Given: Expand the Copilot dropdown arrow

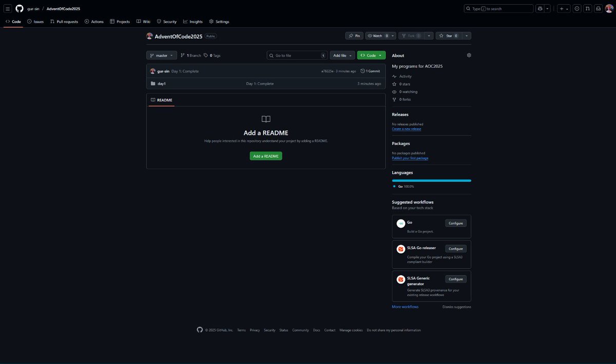Looking at the screenshot, I should 548,9.
